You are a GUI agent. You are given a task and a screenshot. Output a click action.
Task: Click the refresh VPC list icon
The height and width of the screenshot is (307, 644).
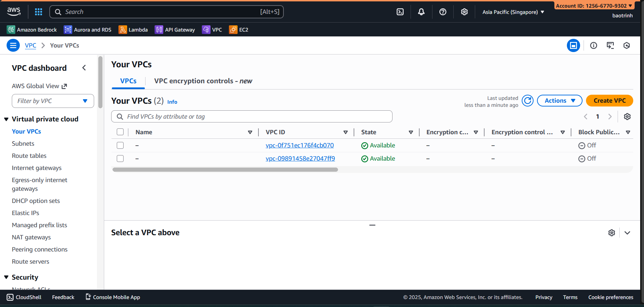(527, 101)
